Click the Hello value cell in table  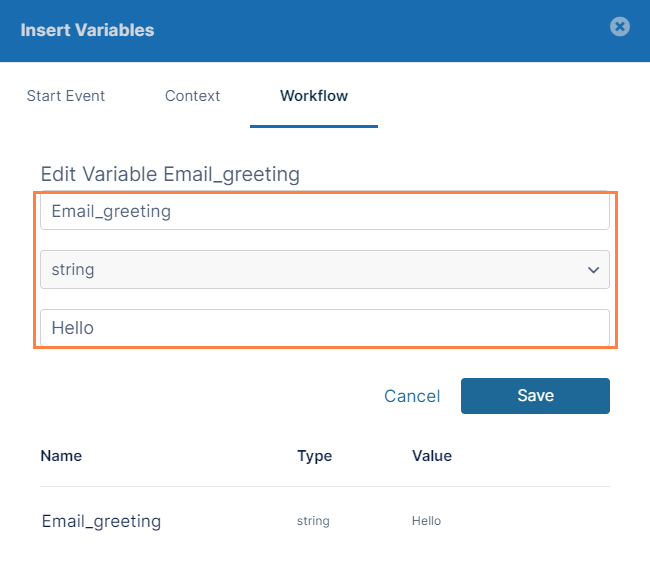pos(426,521)
